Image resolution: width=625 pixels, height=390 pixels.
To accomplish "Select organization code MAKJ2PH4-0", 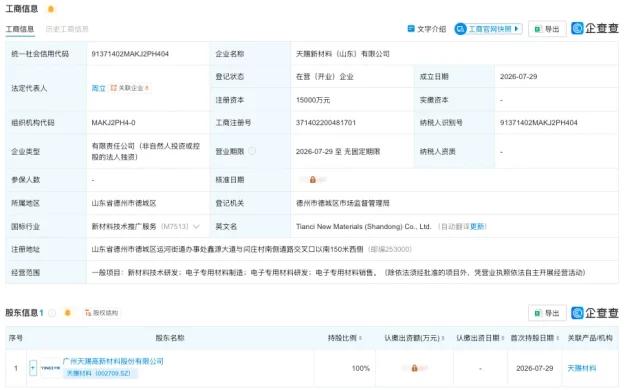I will pos(113,123).
